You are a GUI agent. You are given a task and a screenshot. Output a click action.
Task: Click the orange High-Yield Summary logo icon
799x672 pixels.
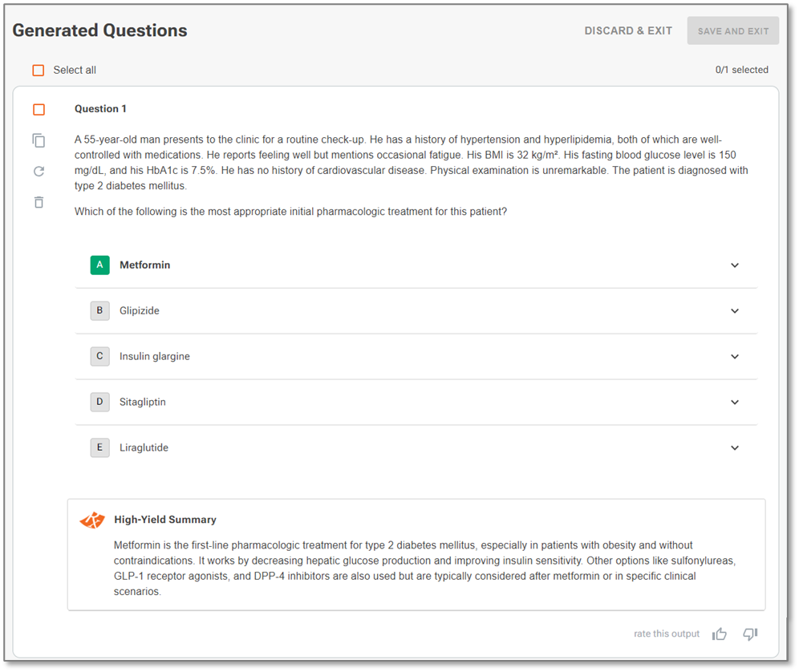click(92, 520)
